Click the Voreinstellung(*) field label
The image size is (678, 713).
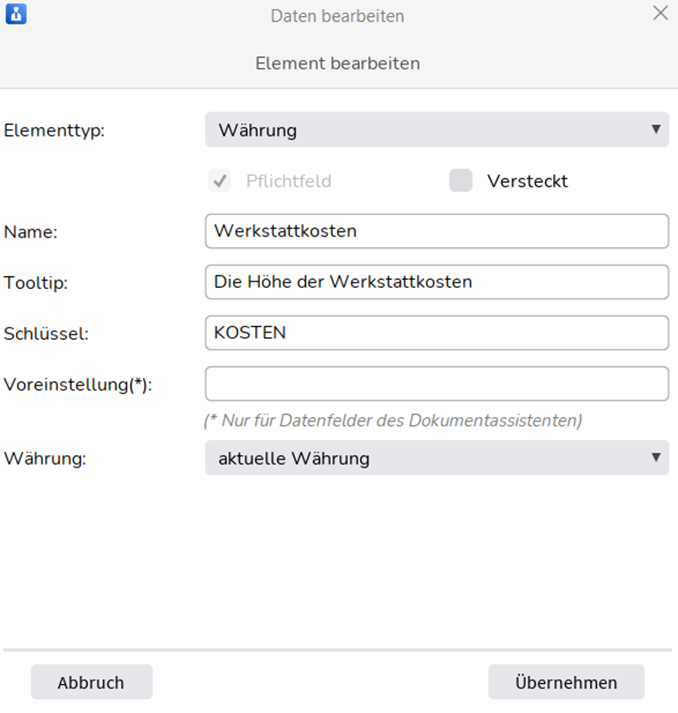[78, 385]
